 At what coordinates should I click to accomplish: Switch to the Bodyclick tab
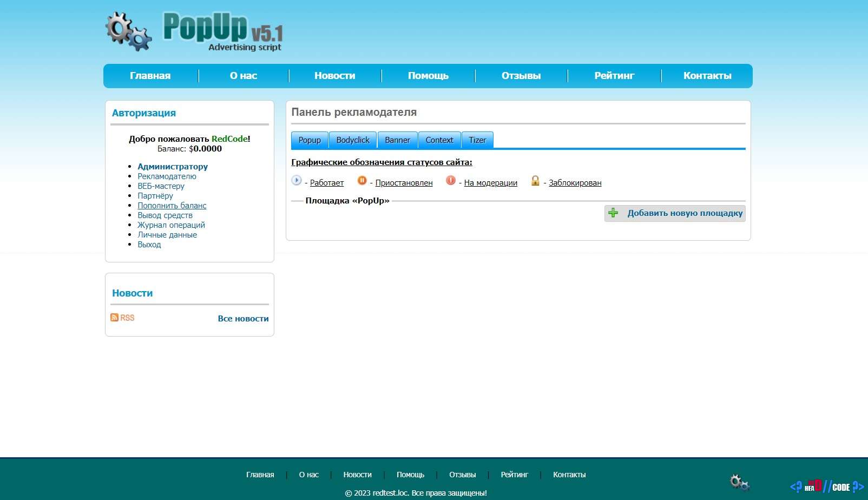pyautogui.click(x=353, y=140)
